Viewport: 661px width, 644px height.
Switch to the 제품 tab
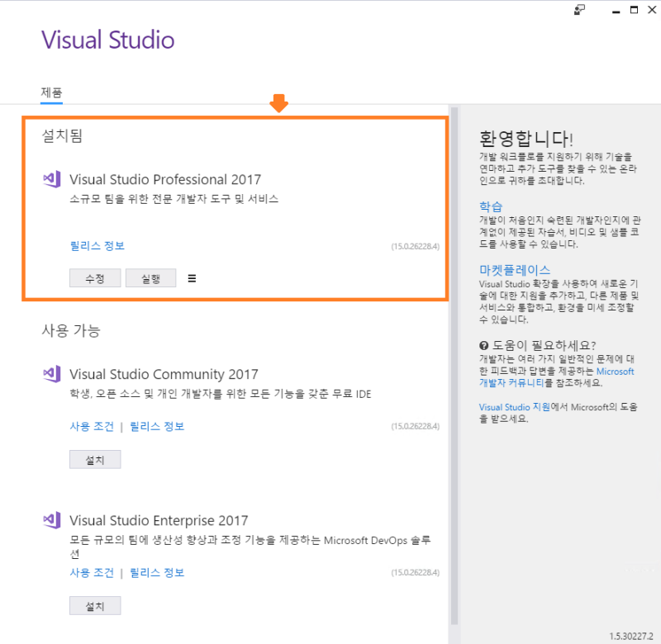(51, 92)
